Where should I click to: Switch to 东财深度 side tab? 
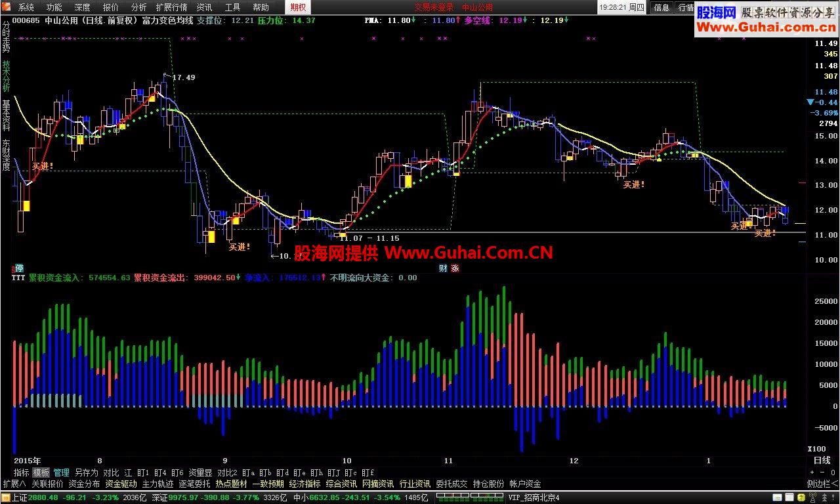click(6, 154)
